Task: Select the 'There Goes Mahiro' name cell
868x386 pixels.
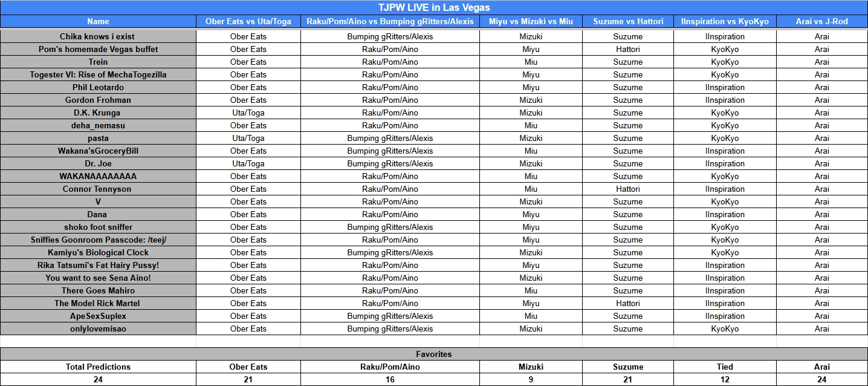Action: 98,290
